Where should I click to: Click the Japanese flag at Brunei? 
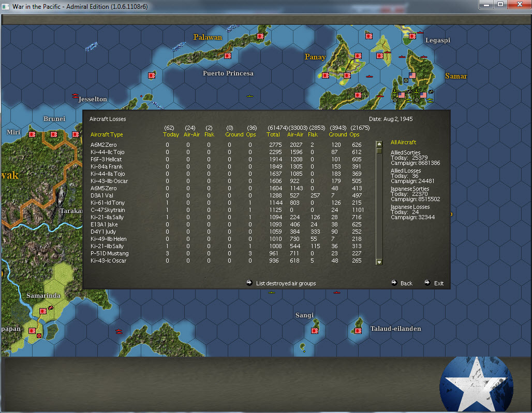point(54,134)
